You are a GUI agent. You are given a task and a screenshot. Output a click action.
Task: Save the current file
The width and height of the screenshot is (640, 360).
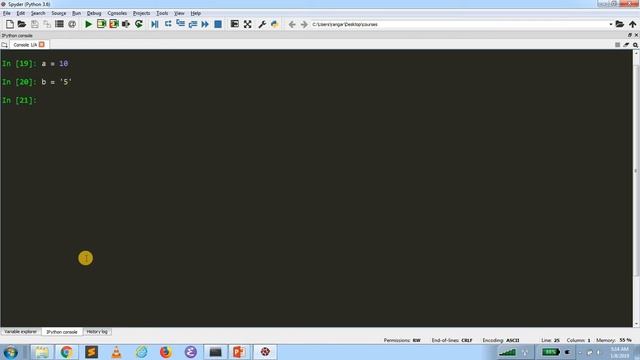35,24
